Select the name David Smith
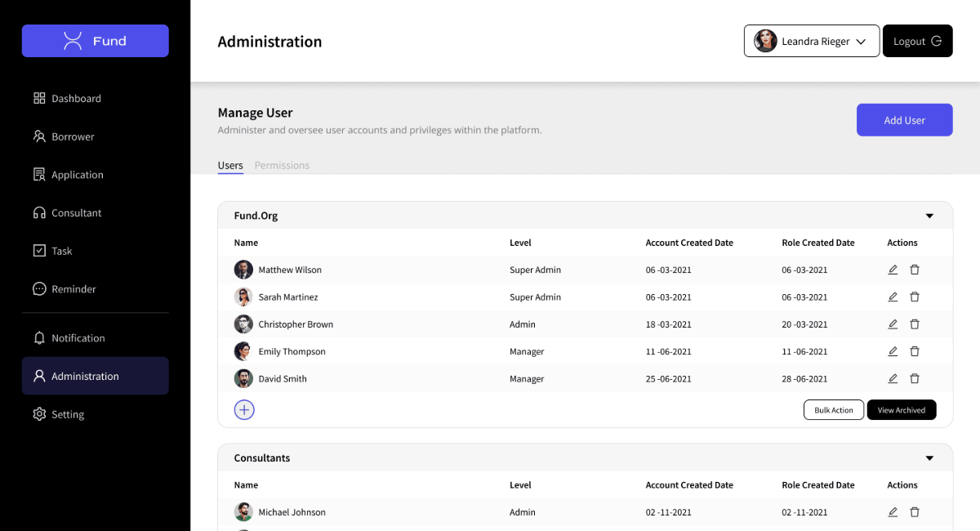Image resolution: width=980 pixels, height=531 pixels. 283,379
